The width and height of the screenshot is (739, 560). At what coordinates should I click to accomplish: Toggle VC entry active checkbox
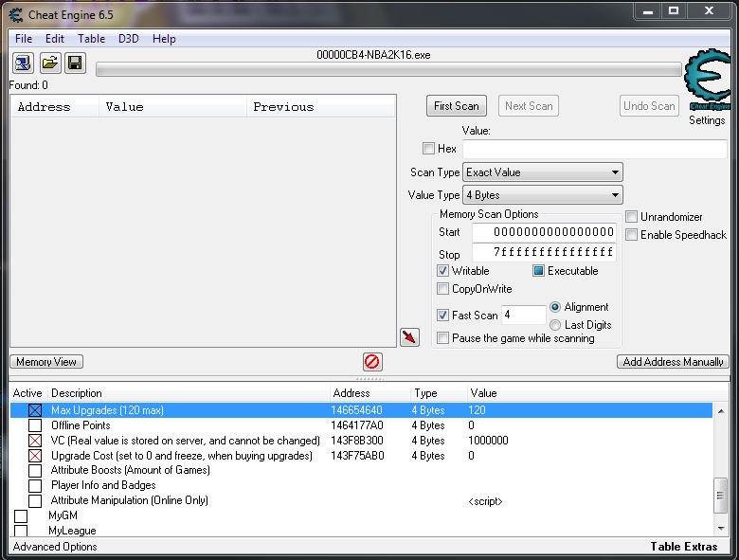pyautogui.click(x=35, y=441)
